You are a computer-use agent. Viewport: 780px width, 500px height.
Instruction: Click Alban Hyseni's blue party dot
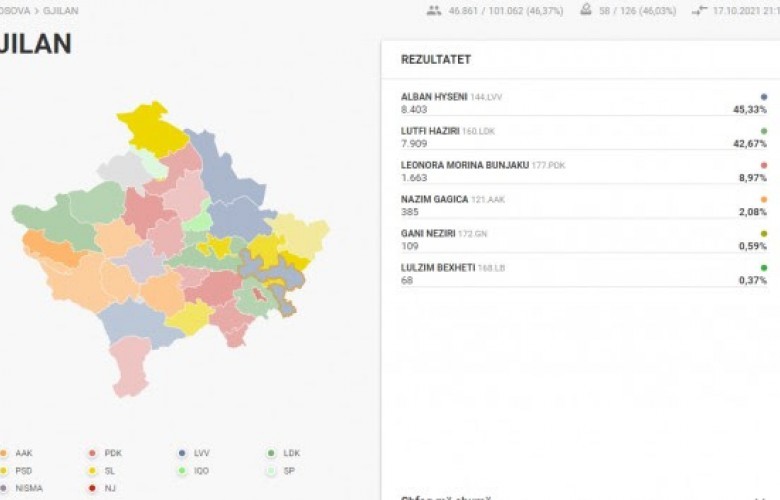(x=764, y=97)
